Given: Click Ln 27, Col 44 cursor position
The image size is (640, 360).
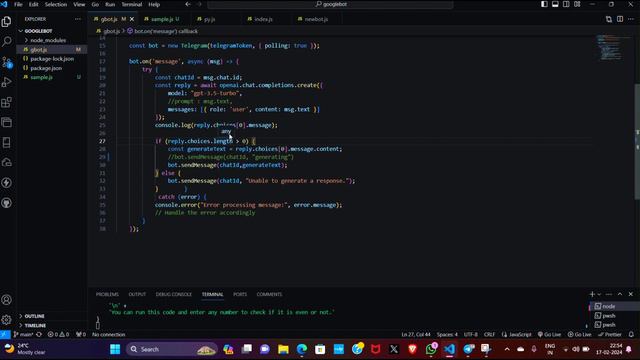Looking at the screenshot, I should 416,334.
